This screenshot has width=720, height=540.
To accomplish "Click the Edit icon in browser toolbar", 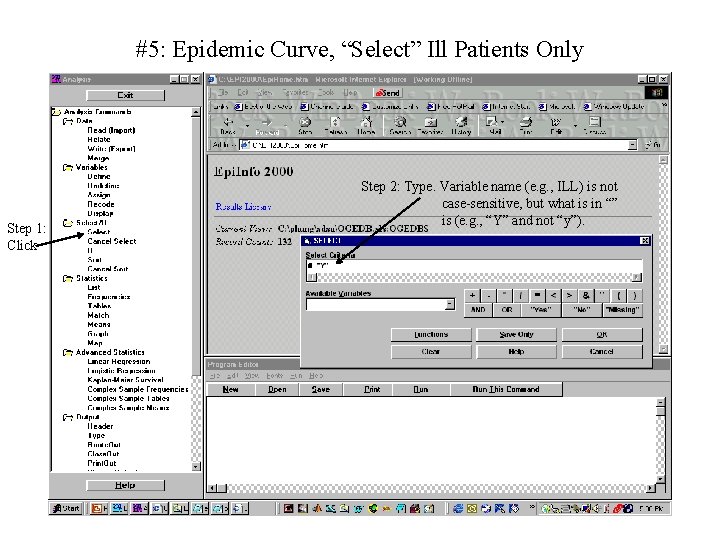I will (x=556, y=125).
